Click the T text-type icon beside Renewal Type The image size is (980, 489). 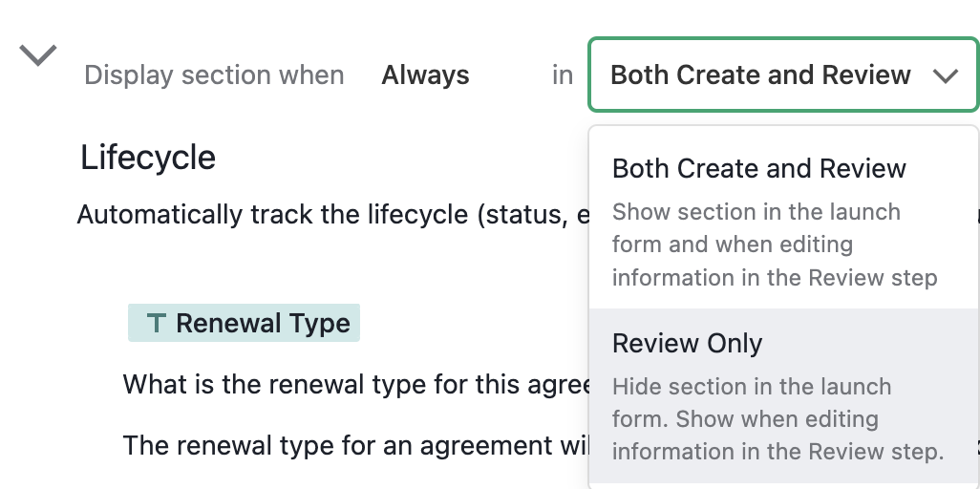click(x=157, y=323)
